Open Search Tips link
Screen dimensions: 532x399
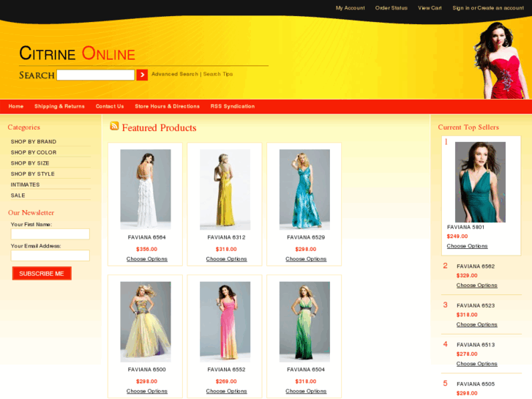click(x=218, y=74)
